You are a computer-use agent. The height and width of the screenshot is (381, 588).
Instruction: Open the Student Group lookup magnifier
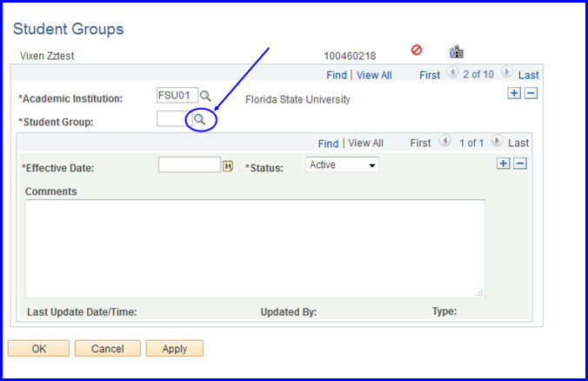[x=199, y=119]
